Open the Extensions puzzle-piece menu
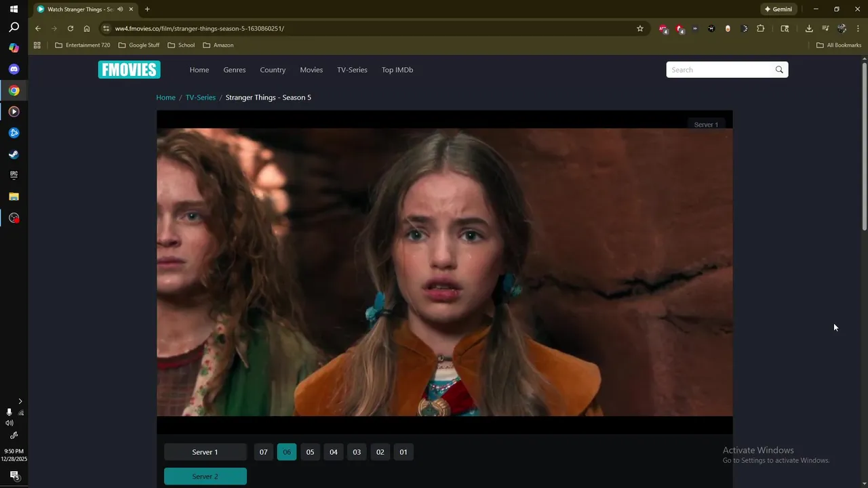 (x=760, y=28)
